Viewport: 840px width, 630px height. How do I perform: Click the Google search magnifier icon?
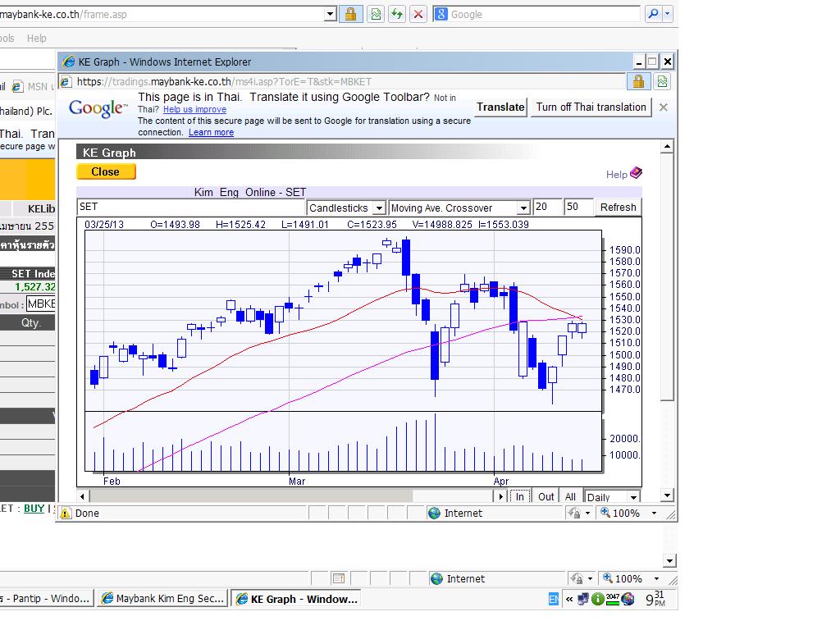(x=653, y=14)
